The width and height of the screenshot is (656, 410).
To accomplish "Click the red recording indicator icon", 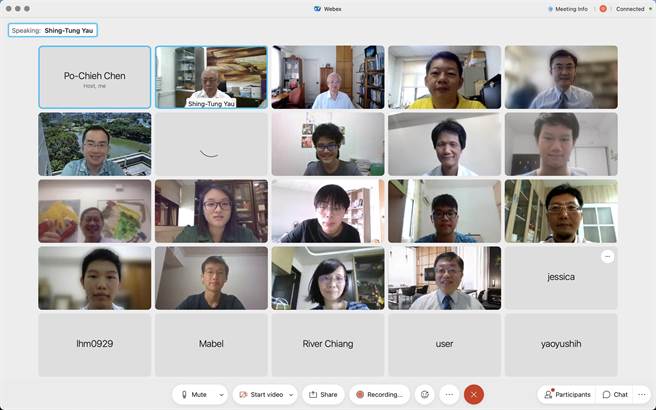I will coord(603,9).
